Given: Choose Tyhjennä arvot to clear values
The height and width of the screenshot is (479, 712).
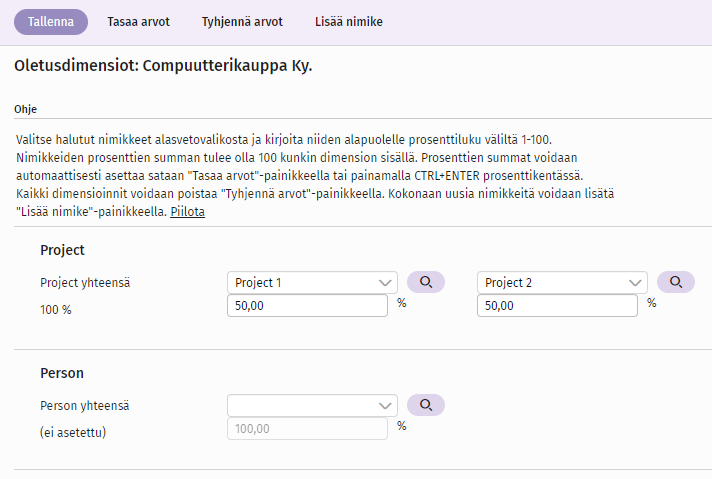Looking at the screenshot, I should pyautogui.click(x=242, y=22).
